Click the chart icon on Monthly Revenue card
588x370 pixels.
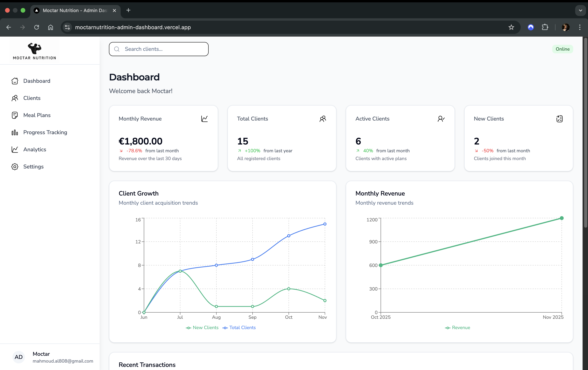tap(204, 119)
